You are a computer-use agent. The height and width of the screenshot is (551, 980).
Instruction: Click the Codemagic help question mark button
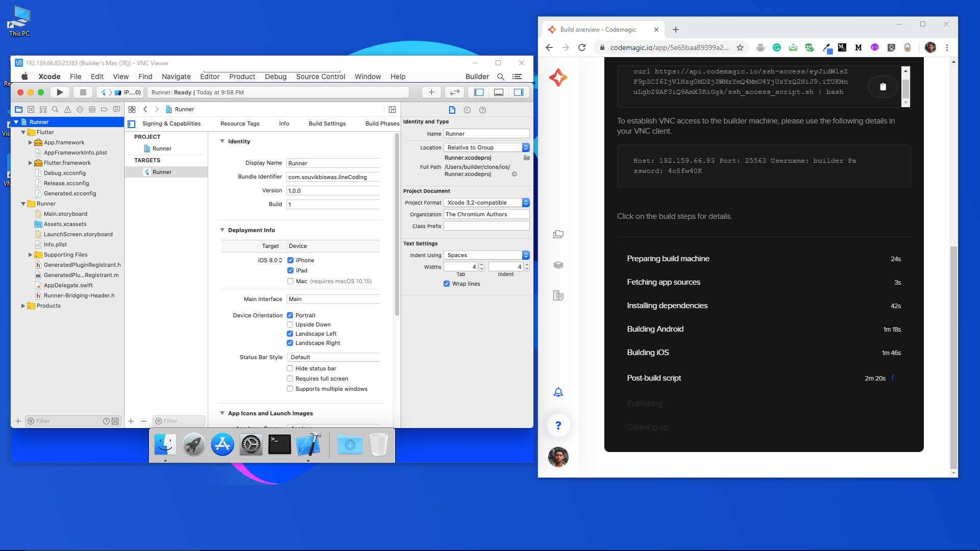(x=558, y=425)
